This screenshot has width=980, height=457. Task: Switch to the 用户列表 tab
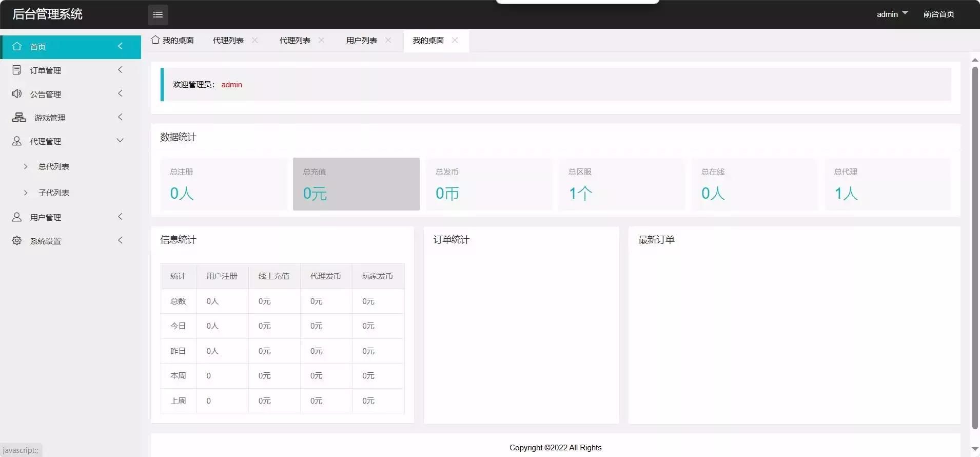(361, 40)
